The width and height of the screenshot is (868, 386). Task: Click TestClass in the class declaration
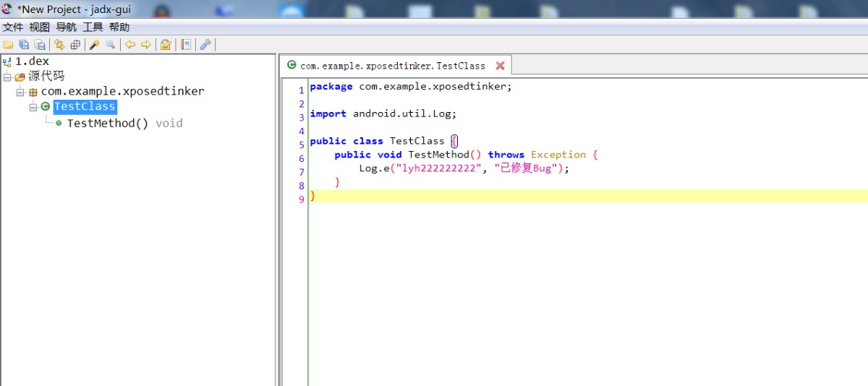[417, 141]
